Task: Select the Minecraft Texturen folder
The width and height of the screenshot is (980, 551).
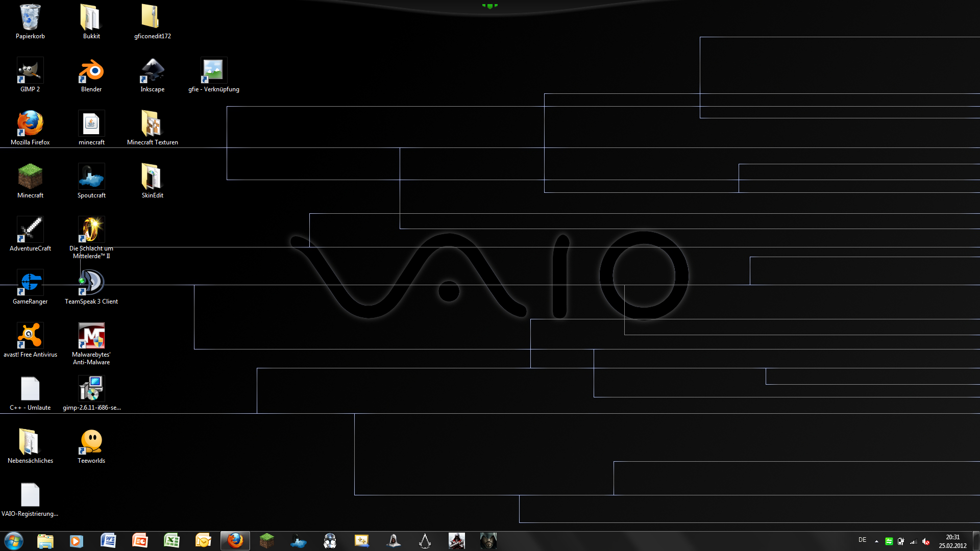Action: click(152, 124)
